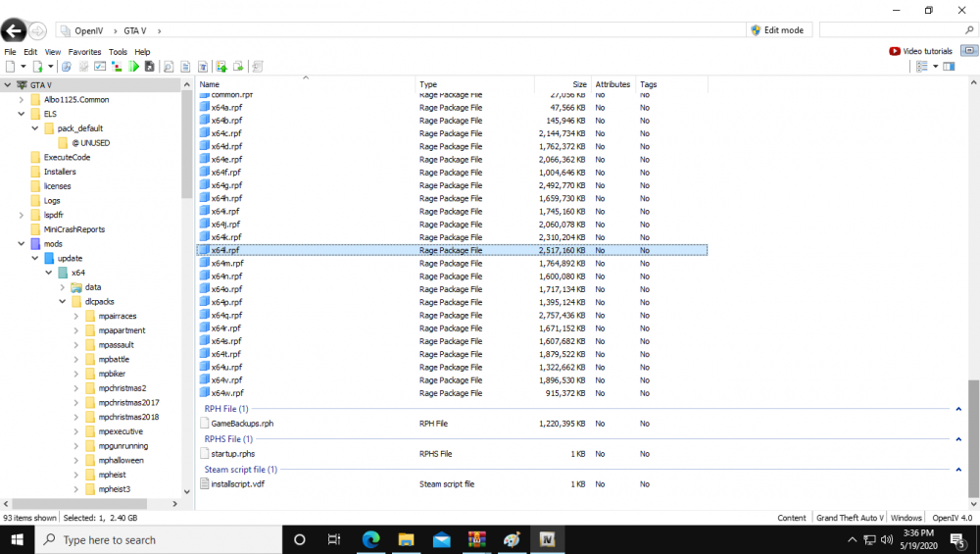Click the x64l.rpf package file icon
This screenshot has height=554, width=980.
click(x=204, y=250)
